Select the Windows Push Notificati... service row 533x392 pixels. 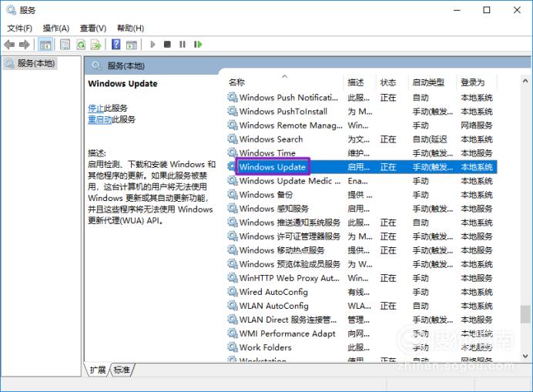click(x=362, y=98)
